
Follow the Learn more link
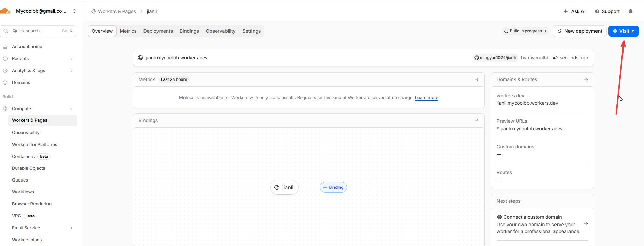(426, 98)
